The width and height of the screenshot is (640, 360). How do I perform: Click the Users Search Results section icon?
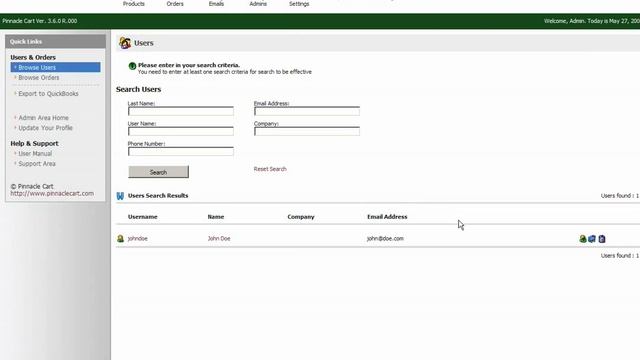click(120, 196)
